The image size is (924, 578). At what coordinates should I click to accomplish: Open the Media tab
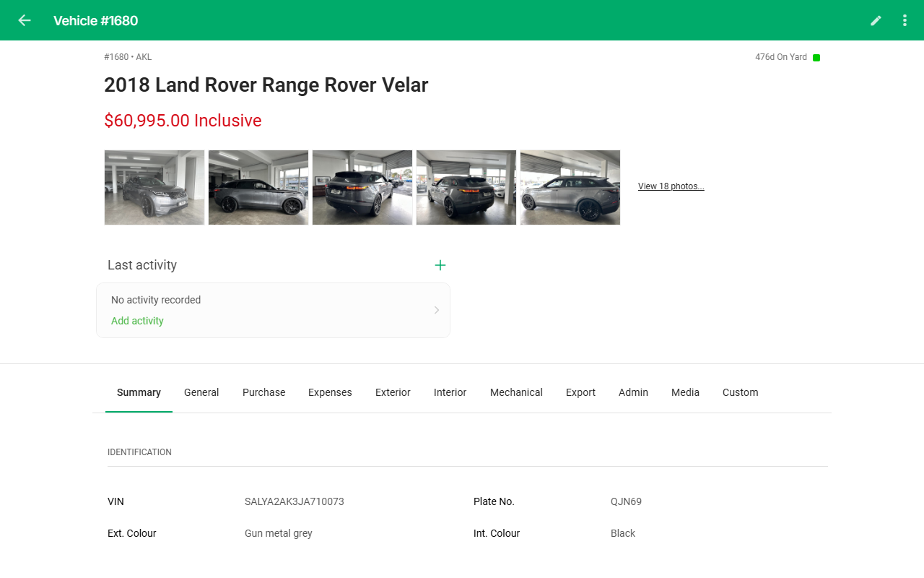pyautogui.click(x=685, y=392)
